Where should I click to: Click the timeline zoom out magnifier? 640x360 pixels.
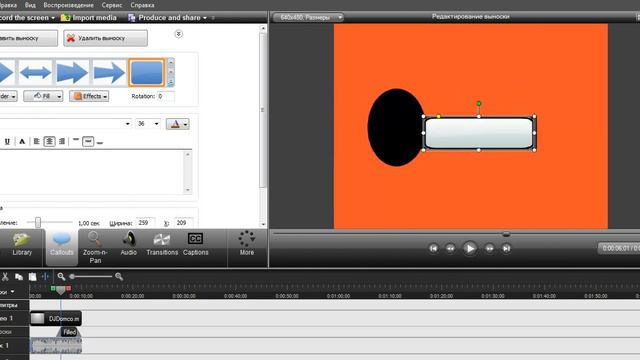(61, 277)
